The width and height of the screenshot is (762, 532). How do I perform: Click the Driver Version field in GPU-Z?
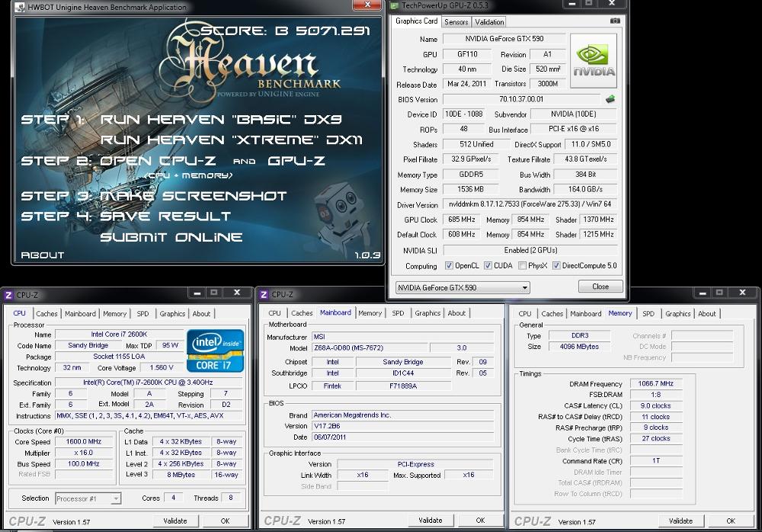click(x=530, y=204)
